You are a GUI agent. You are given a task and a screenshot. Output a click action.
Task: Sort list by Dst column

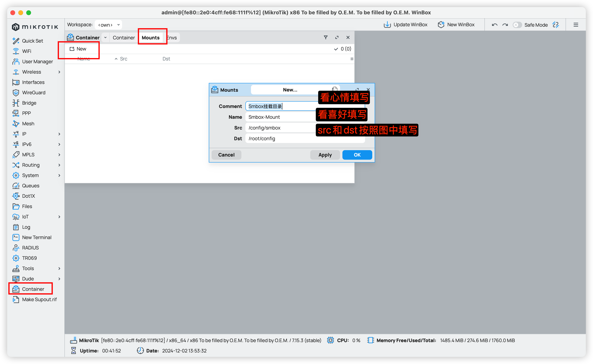pyautogui.click(x=166, y=59)
